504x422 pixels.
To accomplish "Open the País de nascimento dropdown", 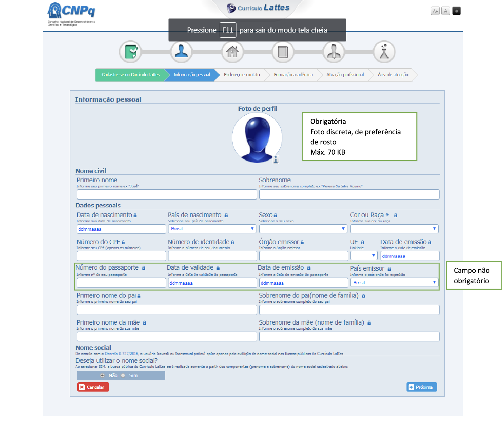I will (x=212, y=229).
